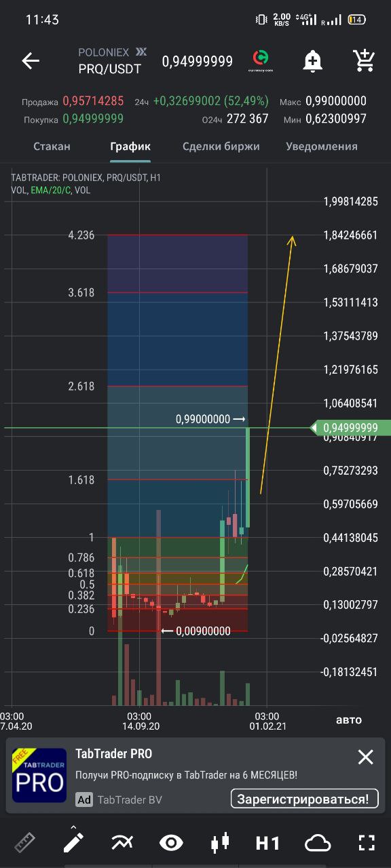Image resolution: width=391 pixels, height=868 pixels.
Task: Open the add-order cart icon
Action: (x=365, y=60)
